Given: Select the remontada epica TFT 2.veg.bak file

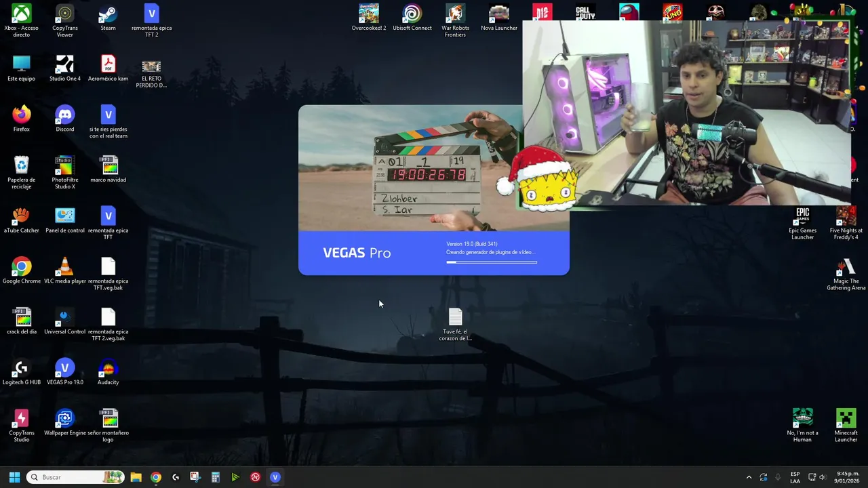Looking at the screenshot, I should [x=108, y=325].
